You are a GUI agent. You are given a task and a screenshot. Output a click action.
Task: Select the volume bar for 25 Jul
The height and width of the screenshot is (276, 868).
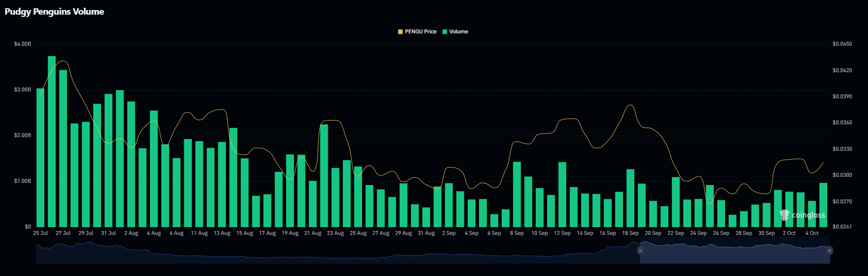tap(41, 158)
